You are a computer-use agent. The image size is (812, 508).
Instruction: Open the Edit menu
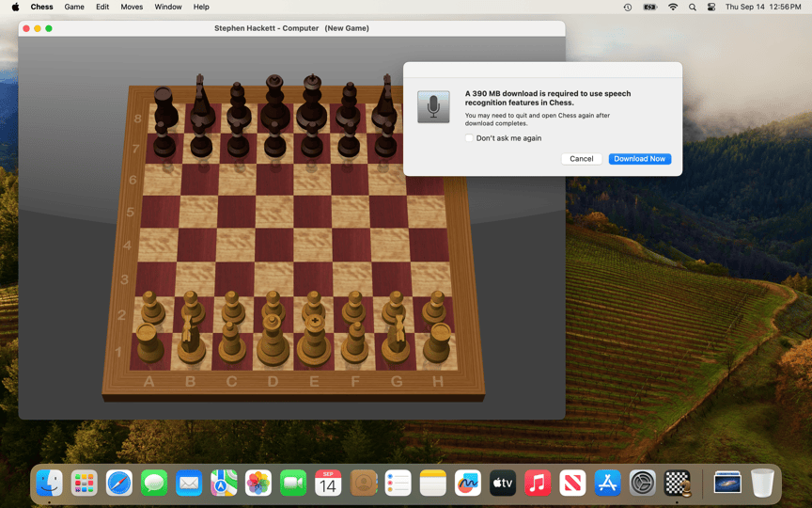[x=102, y=7]
